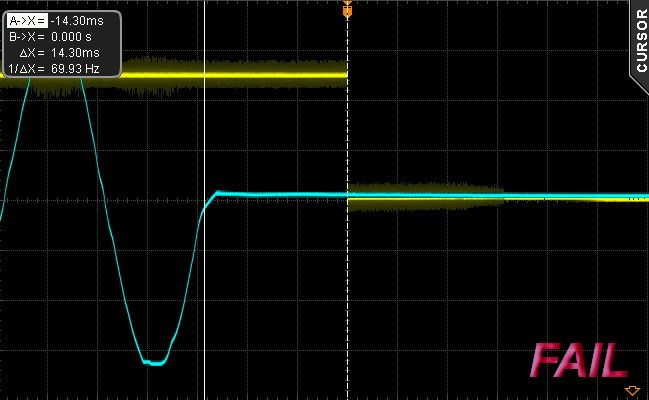Viewport: 649px width, 400px height.
Task: Click the red FAIL indicator
Action: [x=578, y=361]
